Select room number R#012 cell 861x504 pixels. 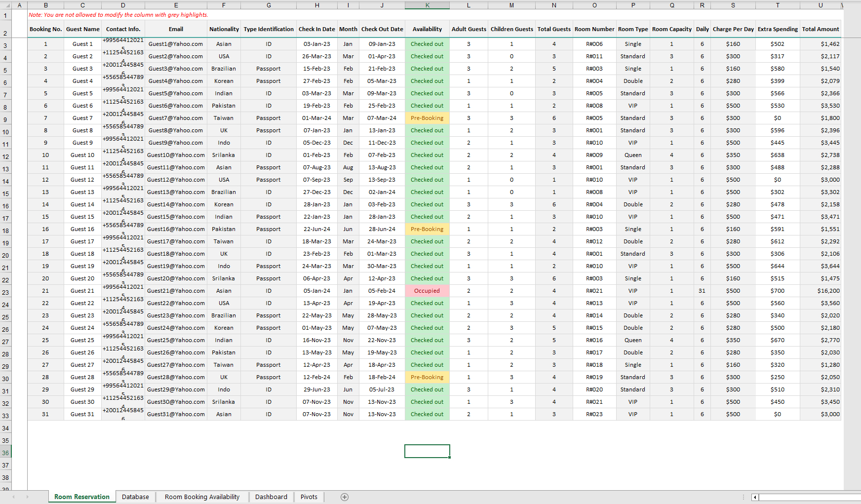click(594, 241)
